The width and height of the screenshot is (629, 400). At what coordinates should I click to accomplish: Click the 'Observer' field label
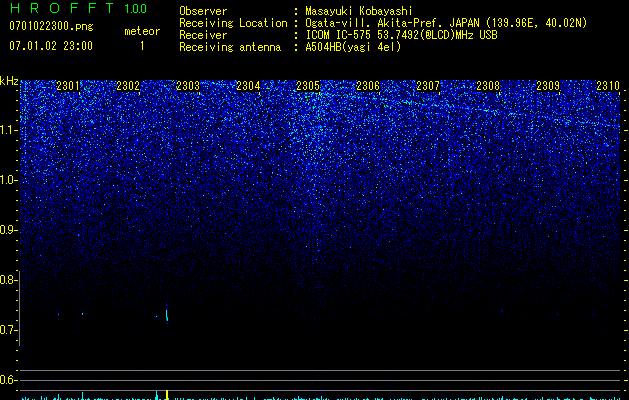(203, 11)
